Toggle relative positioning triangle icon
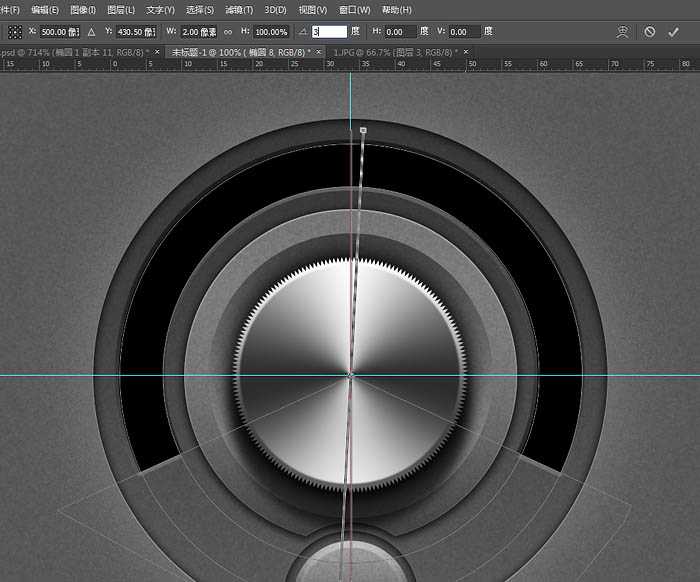The image size is (700, 582). point(92,32)
